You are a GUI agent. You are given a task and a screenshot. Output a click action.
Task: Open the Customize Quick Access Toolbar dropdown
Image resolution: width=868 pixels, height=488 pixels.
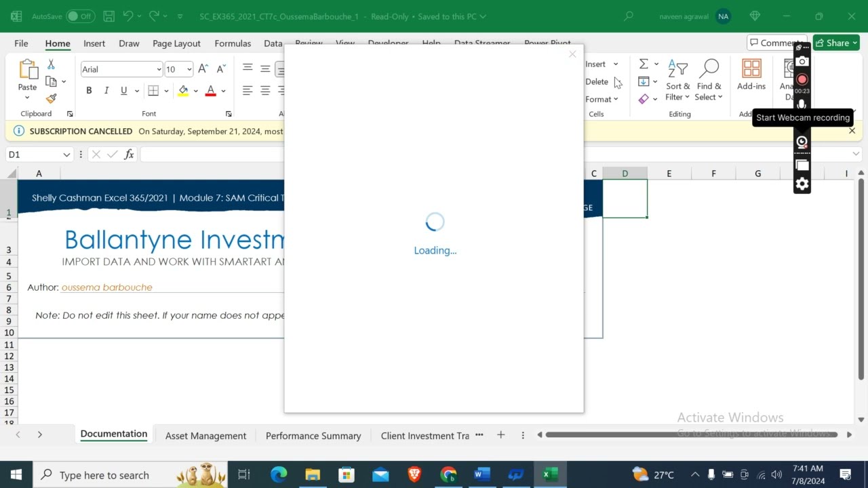[x=180, y=16]
